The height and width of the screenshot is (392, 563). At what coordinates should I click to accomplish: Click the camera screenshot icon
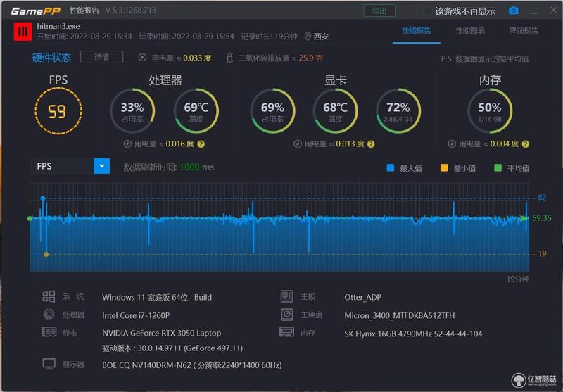(x=514, y=11)
